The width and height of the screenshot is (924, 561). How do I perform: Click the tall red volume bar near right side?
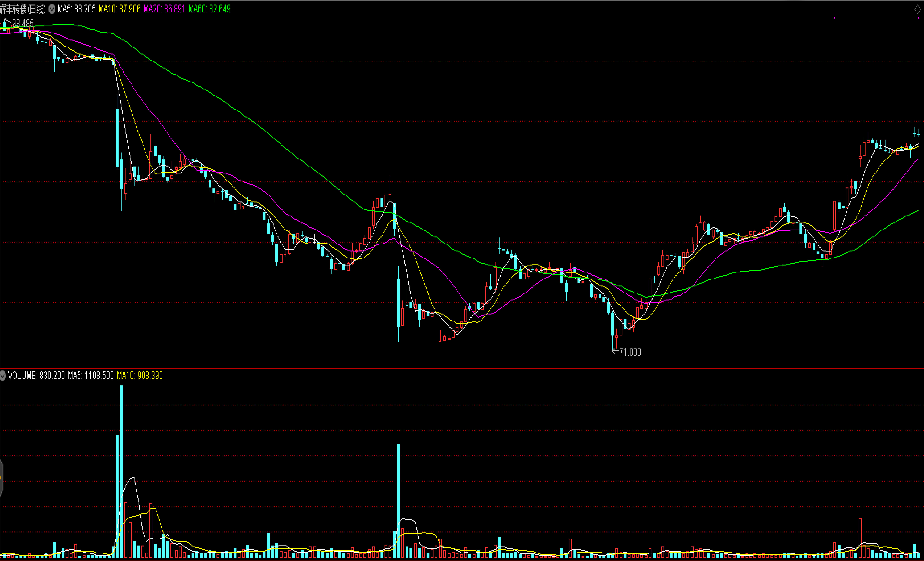click(860, 538)
